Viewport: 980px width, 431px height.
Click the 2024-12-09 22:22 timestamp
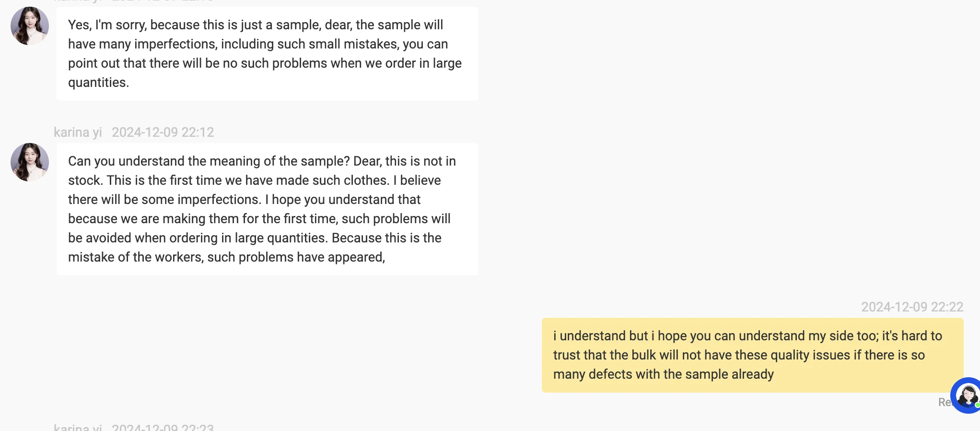(x=912, y=307)
